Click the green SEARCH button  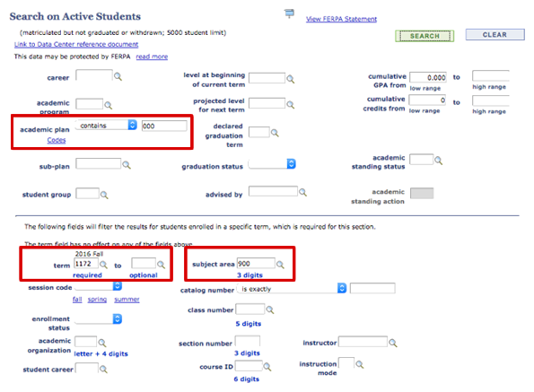425,36
